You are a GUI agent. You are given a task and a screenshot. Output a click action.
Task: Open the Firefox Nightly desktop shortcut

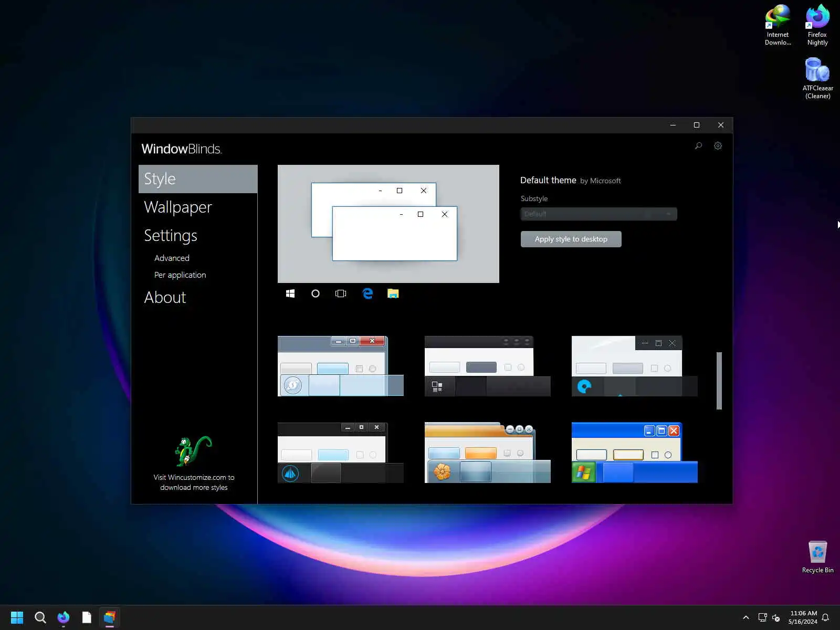tap(817, 25)
